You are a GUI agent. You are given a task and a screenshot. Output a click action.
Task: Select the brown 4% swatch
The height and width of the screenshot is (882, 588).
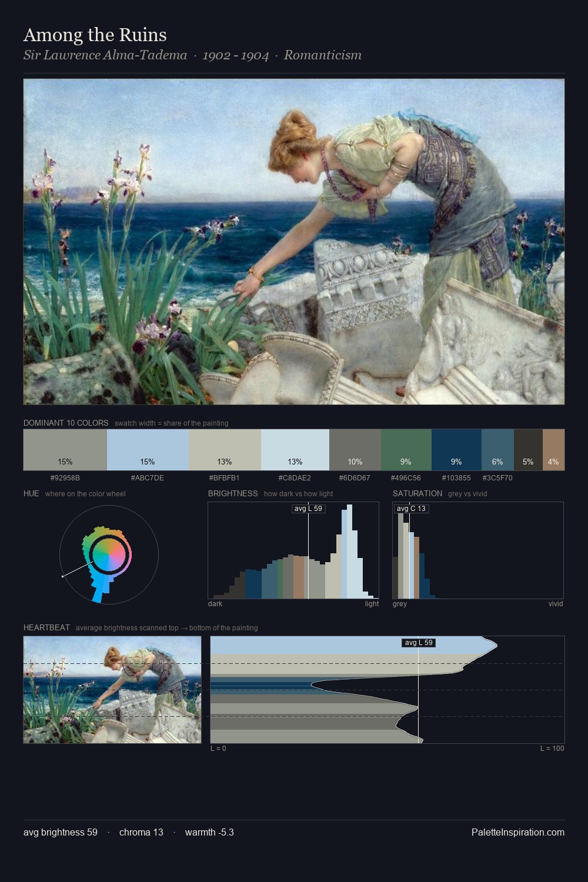553,450
